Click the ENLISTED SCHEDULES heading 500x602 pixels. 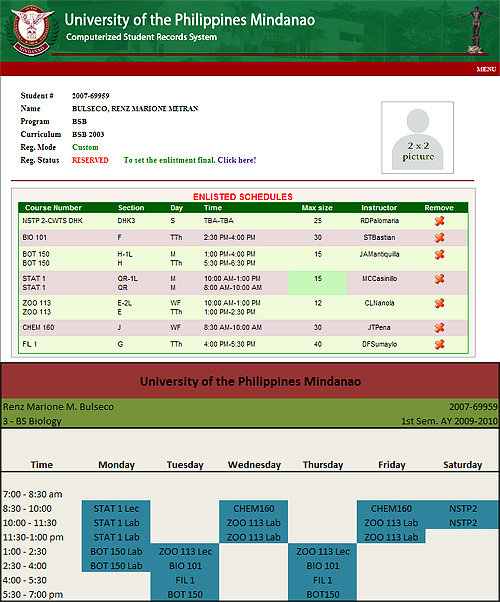click(x=243, y=197)
